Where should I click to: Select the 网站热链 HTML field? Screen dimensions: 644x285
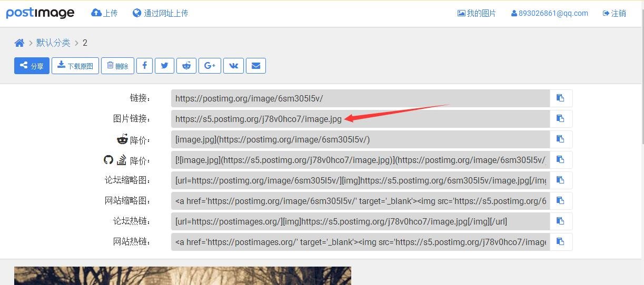pyautogui.click(x=361, y=242)
